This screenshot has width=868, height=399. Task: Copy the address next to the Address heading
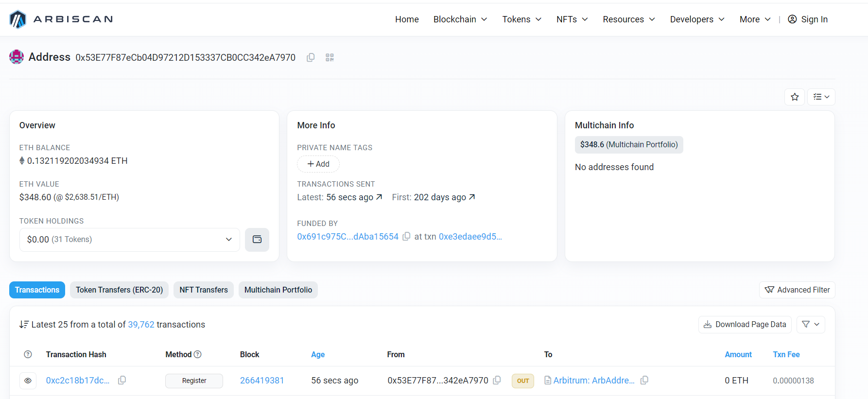point(311,57)
